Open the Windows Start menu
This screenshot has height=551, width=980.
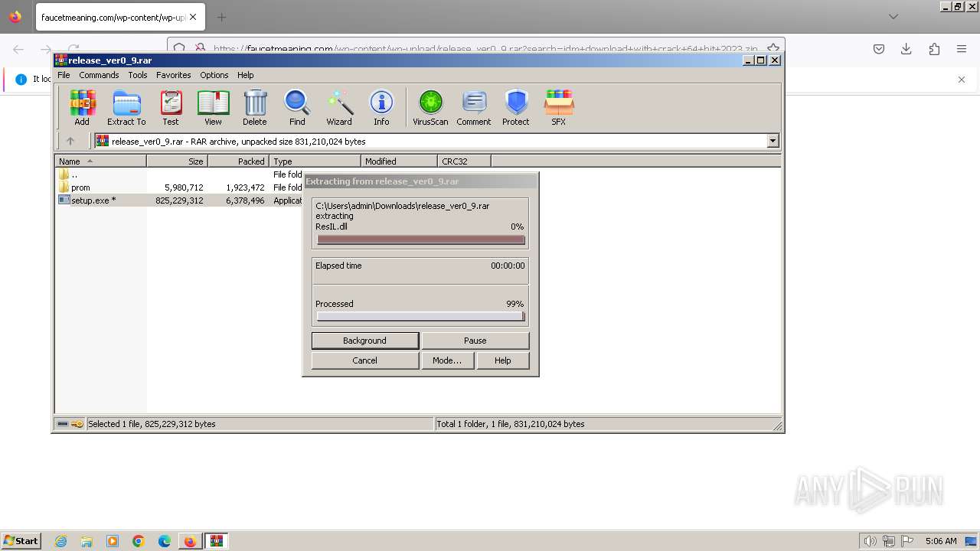tap(21, 541)
